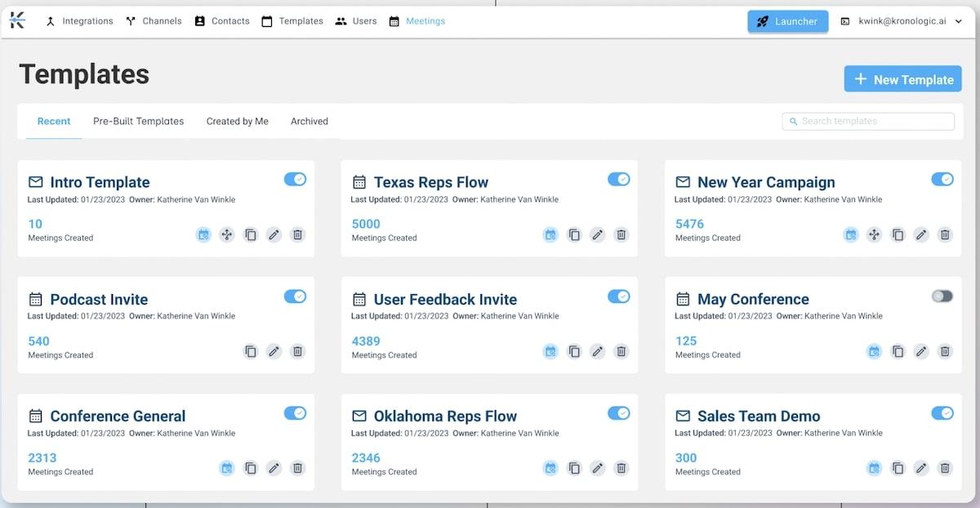
Task: Edit Conference General using its pencil icon
Action: click(274, 469)
